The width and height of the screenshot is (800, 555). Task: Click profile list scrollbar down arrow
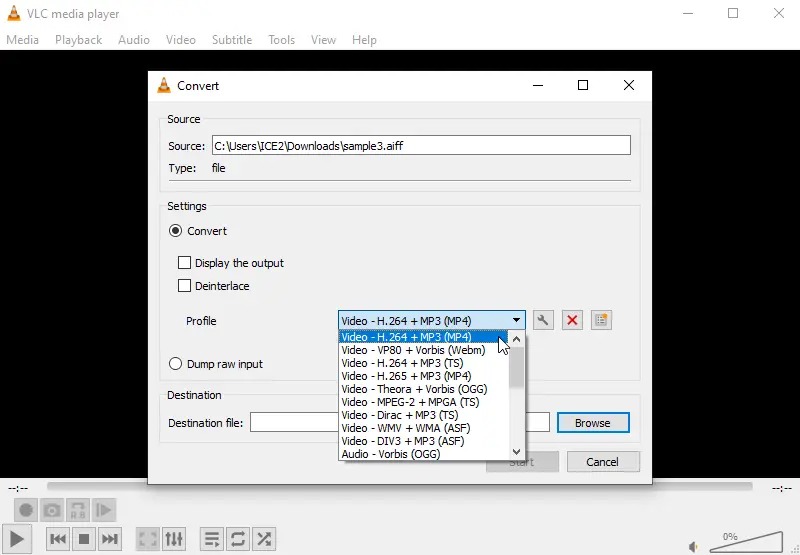pos(516,452)
